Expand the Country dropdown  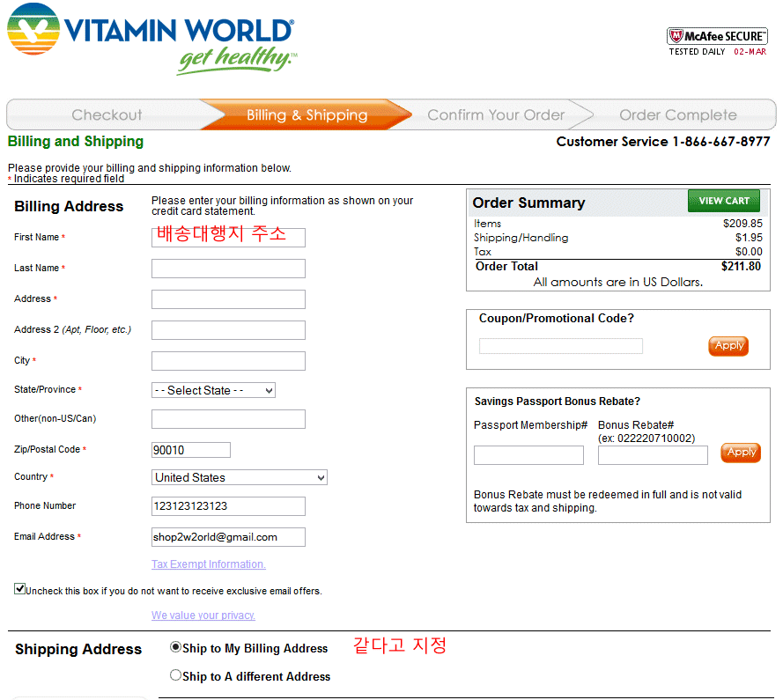tap(239, 477)
